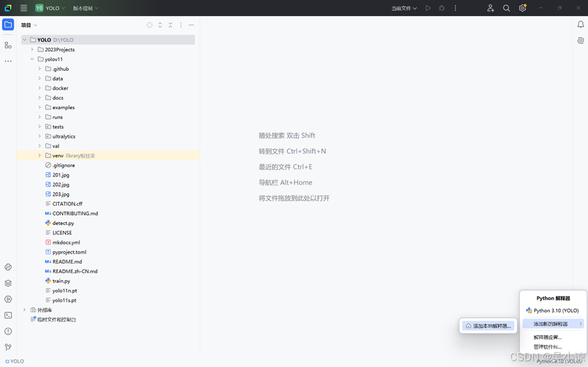
Task: Expand the venv folder
Action: pyautogui.click(x=40, y=156)
